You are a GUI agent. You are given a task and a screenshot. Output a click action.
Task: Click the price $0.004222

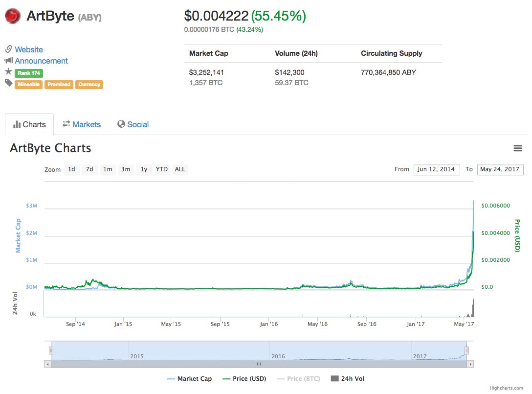tap(216, 16)
